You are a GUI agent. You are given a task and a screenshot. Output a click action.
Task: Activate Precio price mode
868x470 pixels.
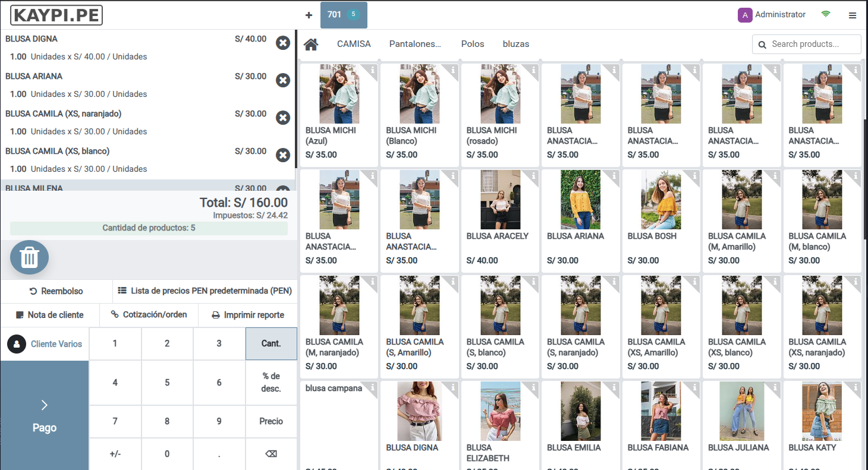click(271, 421)
